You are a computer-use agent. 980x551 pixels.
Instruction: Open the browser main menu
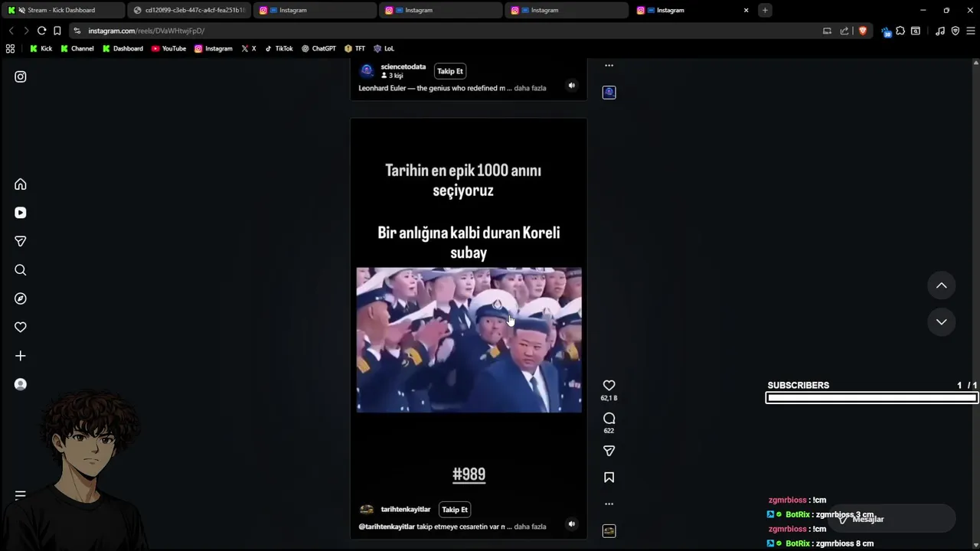coord(970,31)
